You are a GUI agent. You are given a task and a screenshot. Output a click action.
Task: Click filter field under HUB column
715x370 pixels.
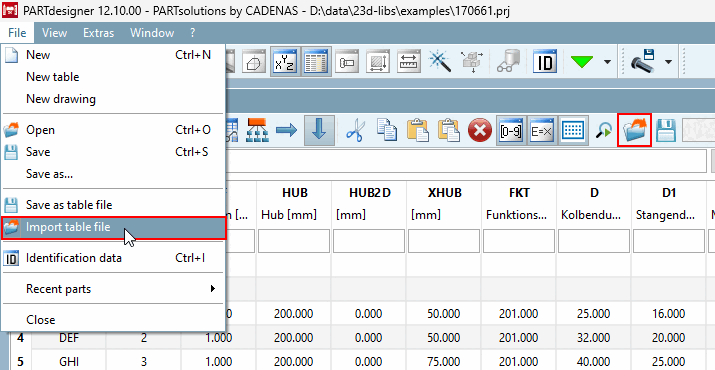tap(294, 241)
